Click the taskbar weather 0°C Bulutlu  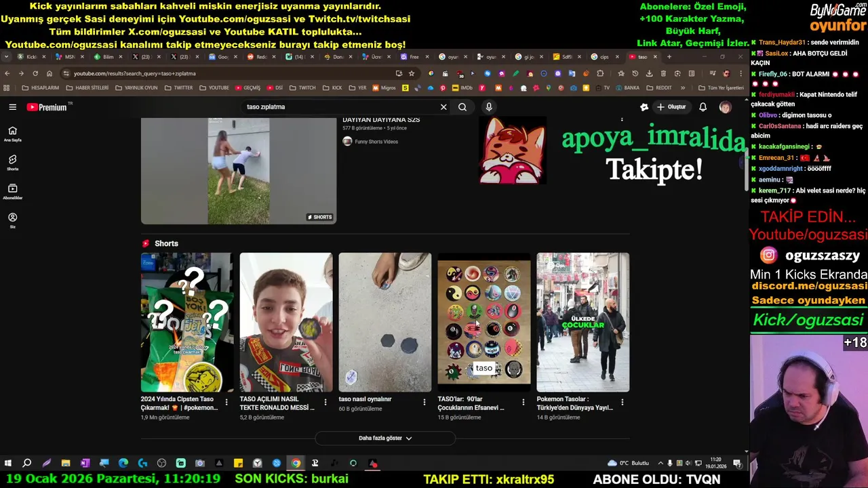coord(629,464)
